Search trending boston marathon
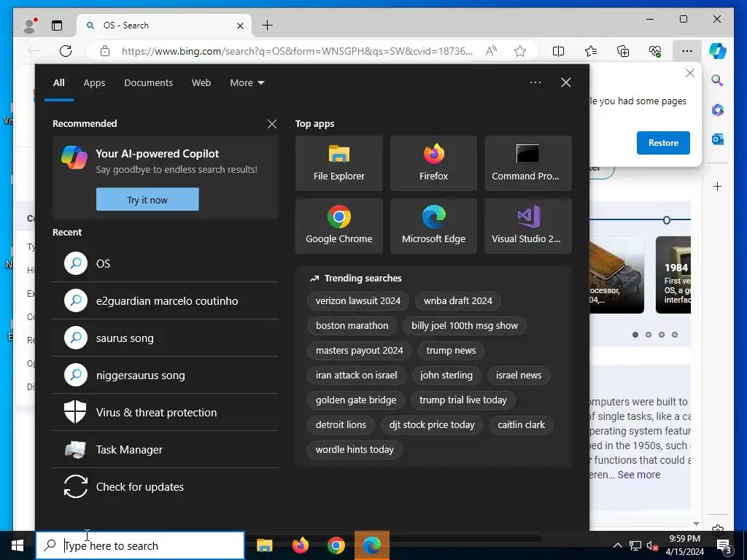The height and width of the screenshot is (560, 747). (352, 326)
